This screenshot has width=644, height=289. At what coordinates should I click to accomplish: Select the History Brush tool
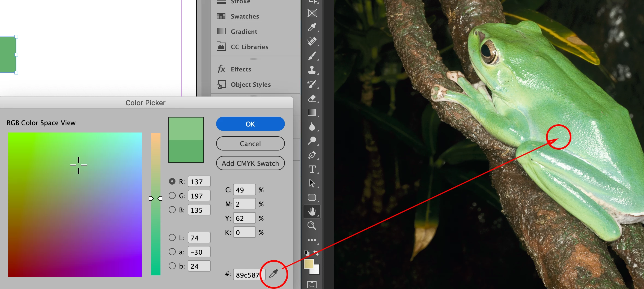click(312, 84)
